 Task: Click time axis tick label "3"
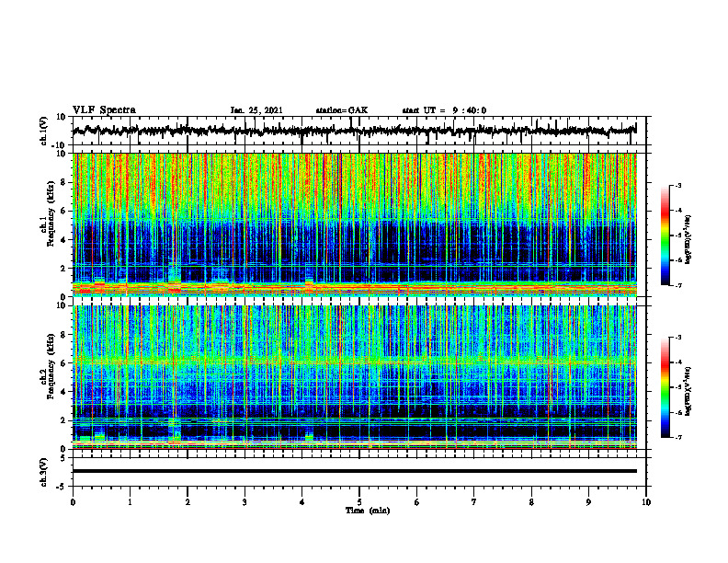pyautogui.click(x=245, y=502)
